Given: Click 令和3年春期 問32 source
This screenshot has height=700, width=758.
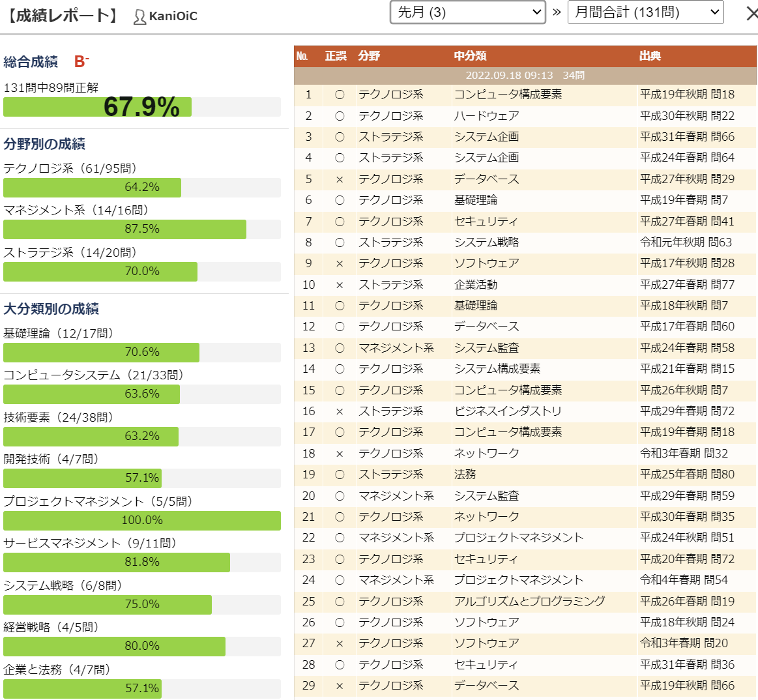Looking at the screenshot, I should pyautogui.click(x=684, y=454).
